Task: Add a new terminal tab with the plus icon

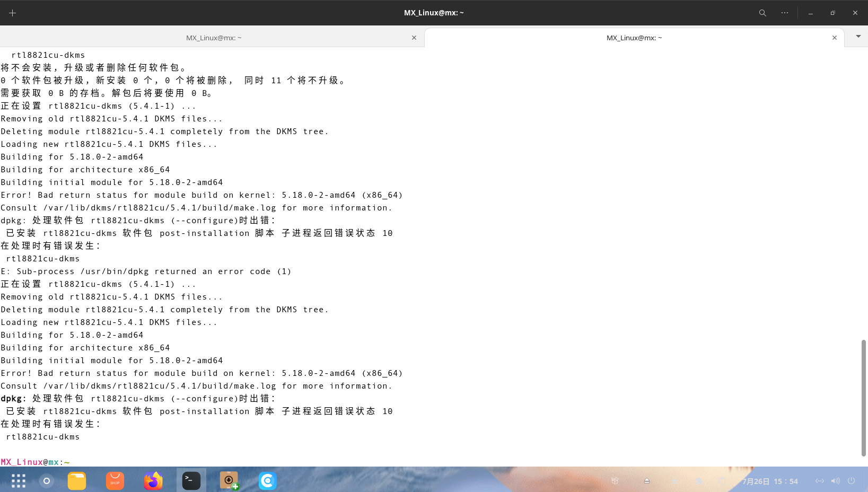Action: tap(13, 13)
